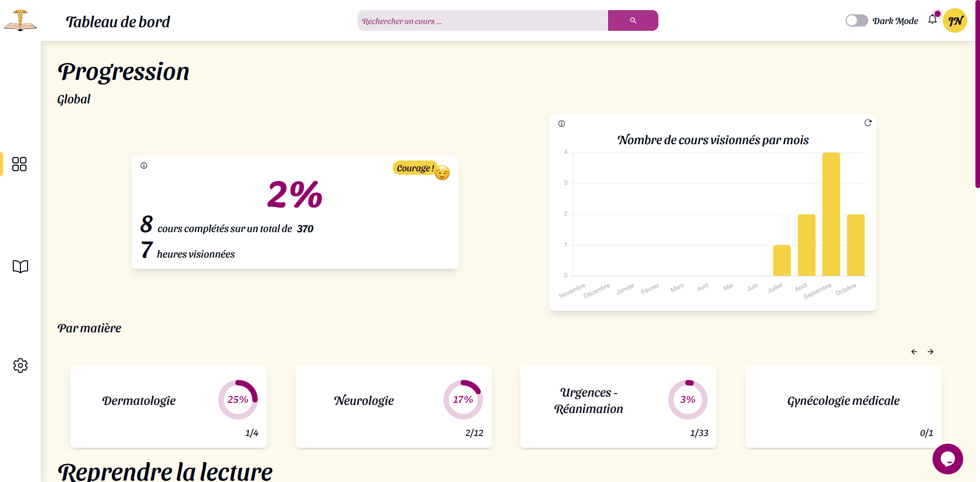
Task: Open the chat bubble widget
Action: [x=947, y=459]
